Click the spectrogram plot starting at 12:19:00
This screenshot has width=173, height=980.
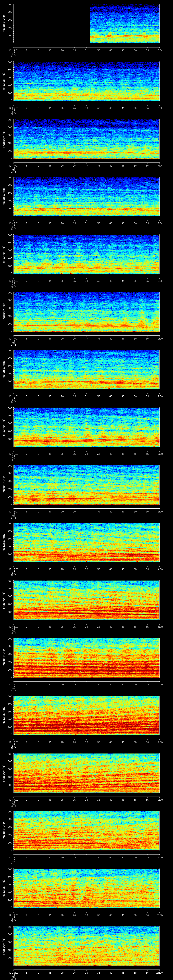(x=87, y=888)
